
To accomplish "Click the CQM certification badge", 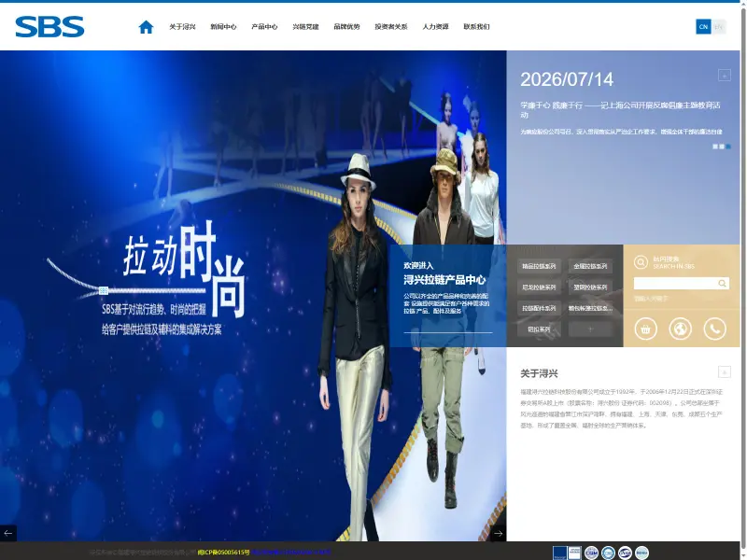I will point(591,553).
